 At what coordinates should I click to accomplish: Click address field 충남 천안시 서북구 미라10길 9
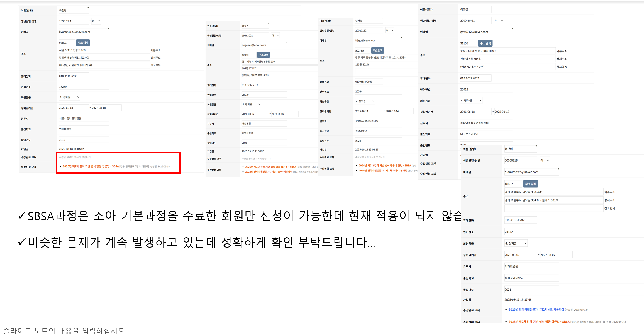pos(508,51)
